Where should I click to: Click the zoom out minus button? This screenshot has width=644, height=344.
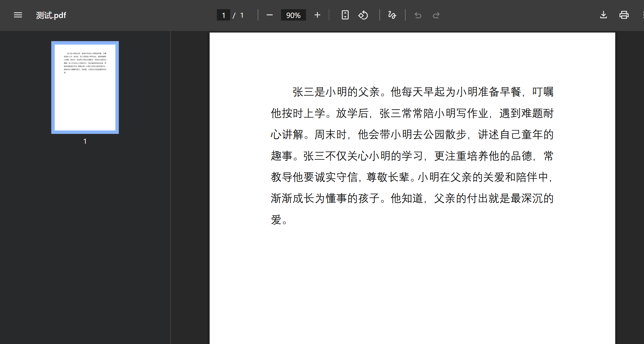coord(269,15)
